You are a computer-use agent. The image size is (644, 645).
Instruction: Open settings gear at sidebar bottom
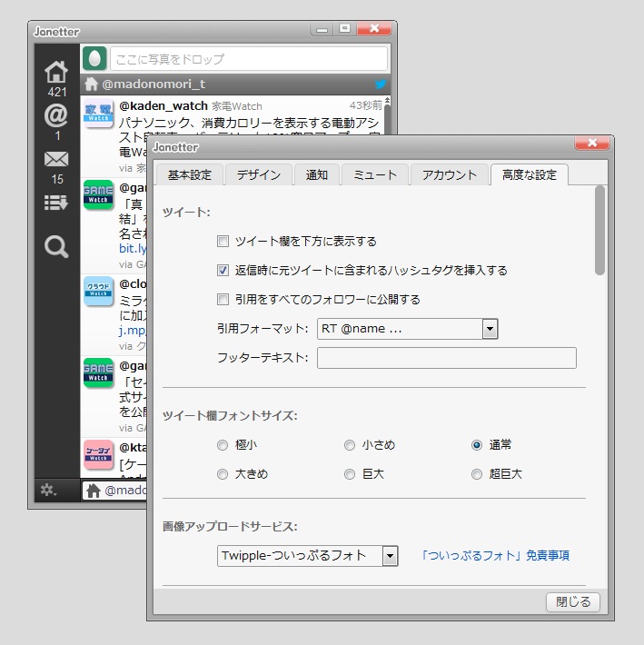coord(48,490)
